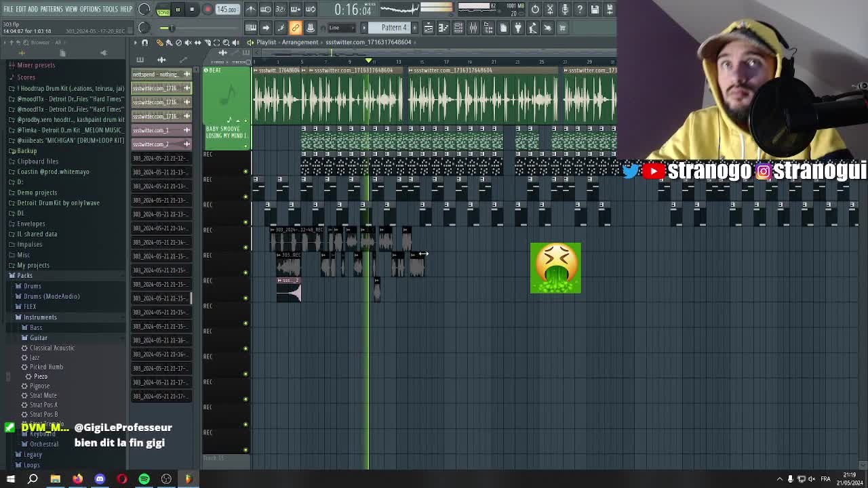Image resolution: width=868 pixels, height=488 pixels.
Task: Select Classical Acoustic guitar preset
Action: coord(52,348)
